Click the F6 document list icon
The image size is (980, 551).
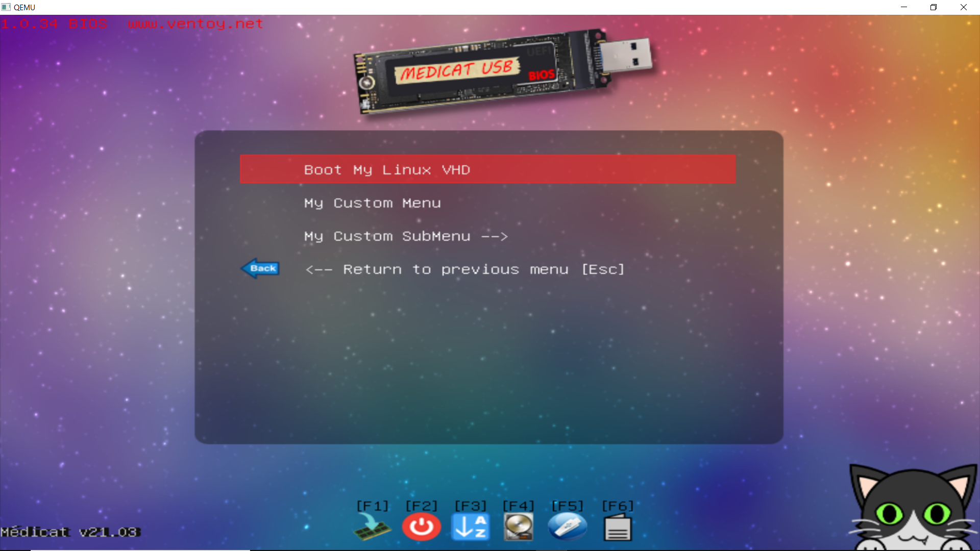tap(618, 527)
